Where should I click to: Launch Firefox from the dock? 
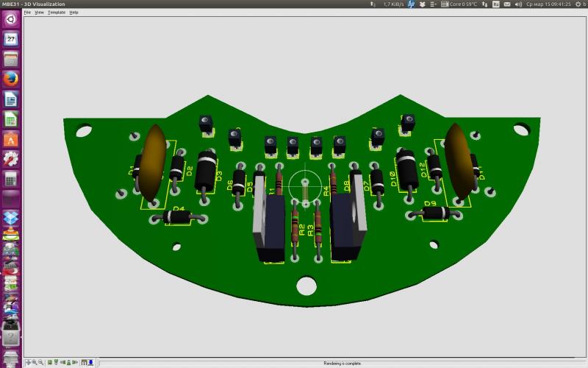pyautogui.click(x=11, y=79)
